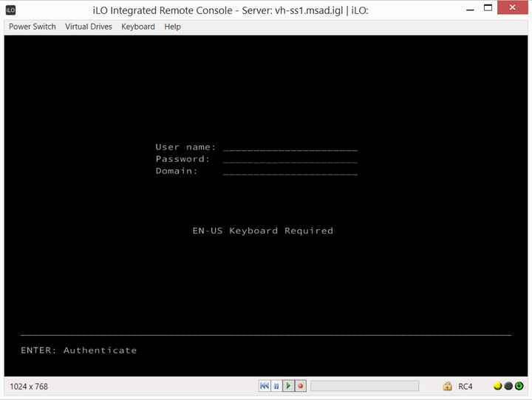
Task: Click the playback progress bar
Action: 365,386
